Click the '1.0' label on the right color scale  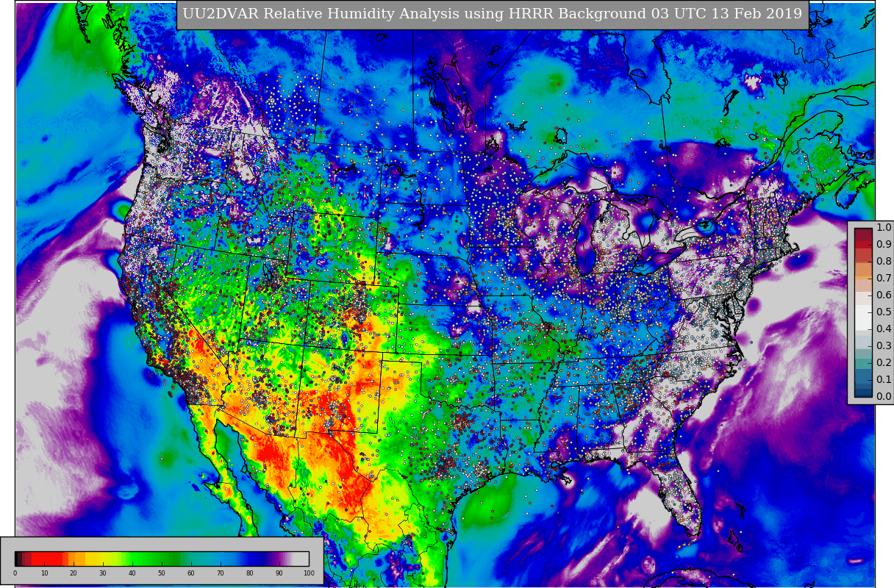coord(884,228)
